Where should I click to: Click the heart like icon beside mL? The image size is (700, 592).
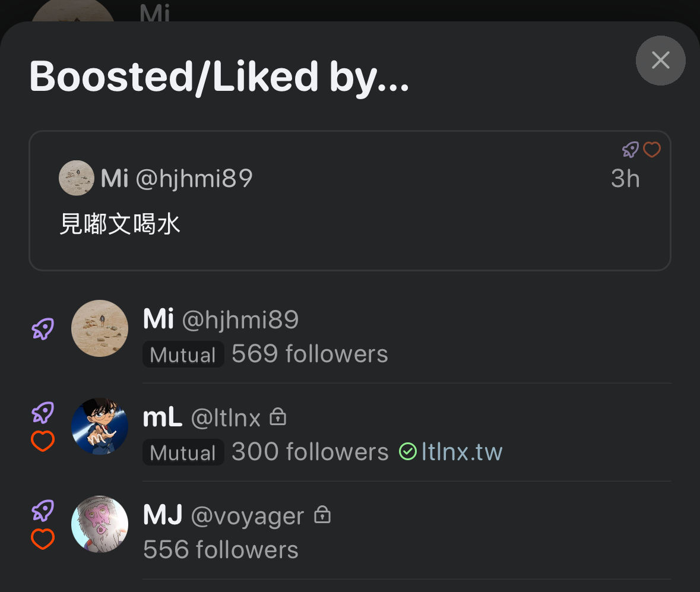pos(43,441)
